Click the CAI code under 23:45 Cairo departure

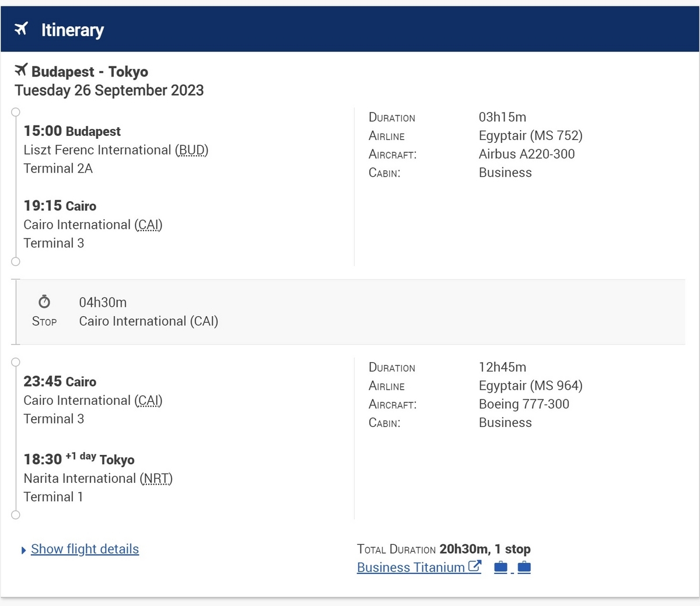148,400
